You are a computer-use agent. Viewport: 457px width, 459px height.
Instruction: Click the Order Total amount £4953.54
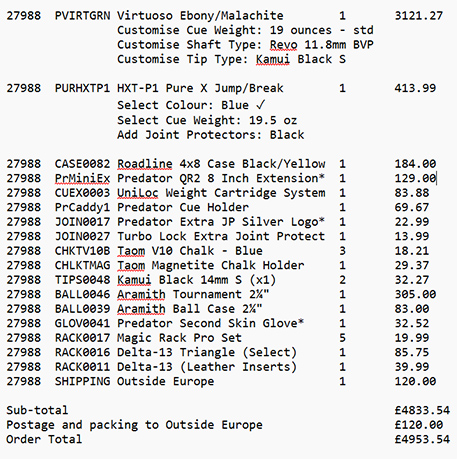[x=422, y=439]
